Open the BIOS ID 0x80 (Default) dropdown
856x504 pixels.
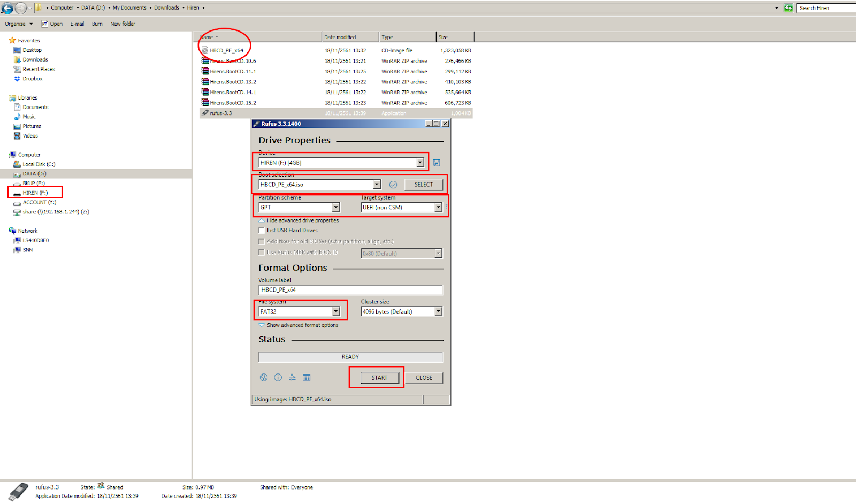[402, 254]
